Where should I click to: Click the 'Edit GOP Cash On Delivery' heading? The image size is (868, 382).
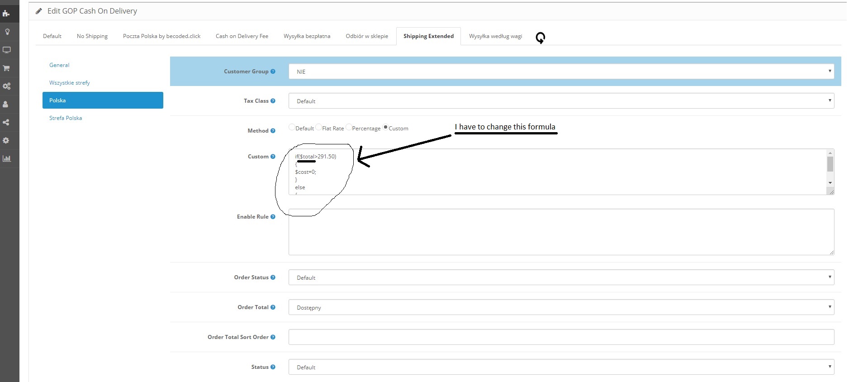[92, 11]
